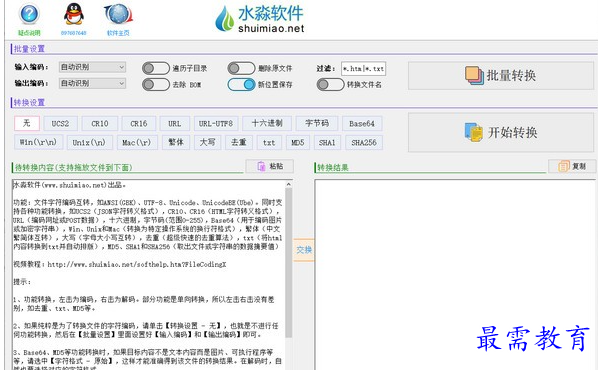Image resolution: width=598 pixels, height=370 pixels.
Task: Select the Mac(\r) line ending option
Action: point(137,142)
